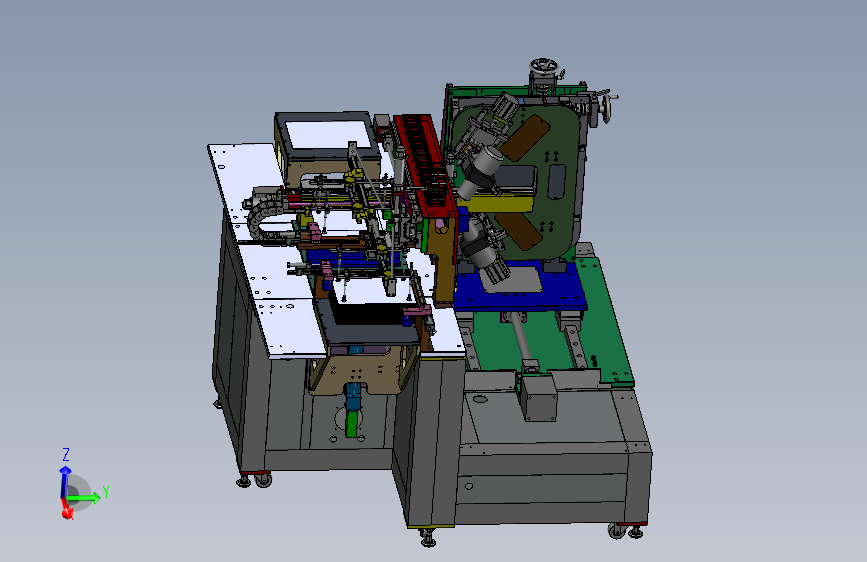Click the green Y axis arrow of the triad
This screenshot has height=562, width=867.
(84, 498)
